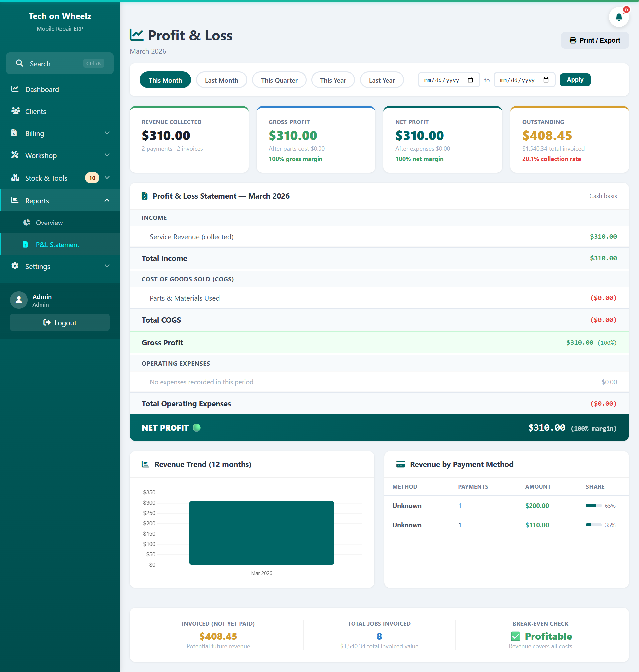Image resolution: width=639 pixels, height=672 pixels.
Task: Open Reports Overview submenu item
Action: coord(60,222)
